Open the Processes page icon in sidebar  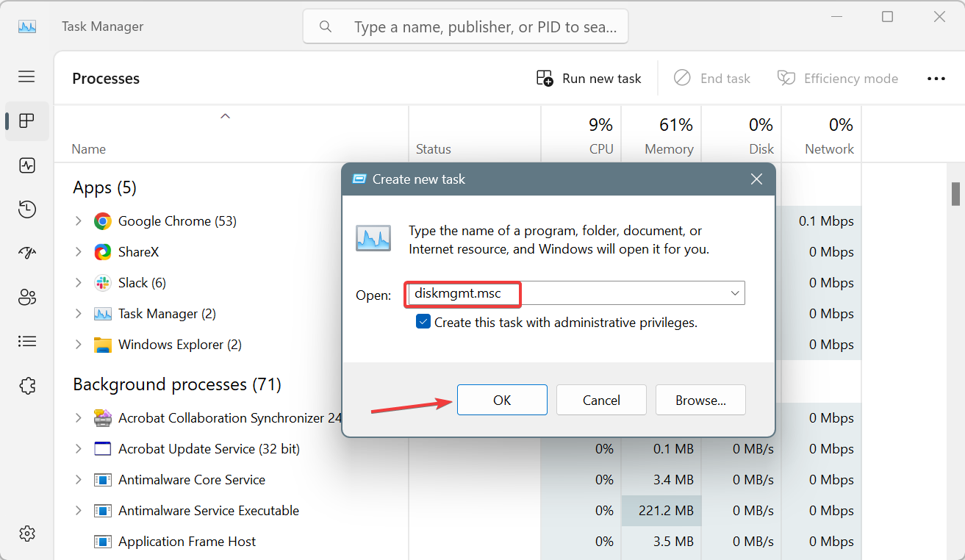[27, 121]
